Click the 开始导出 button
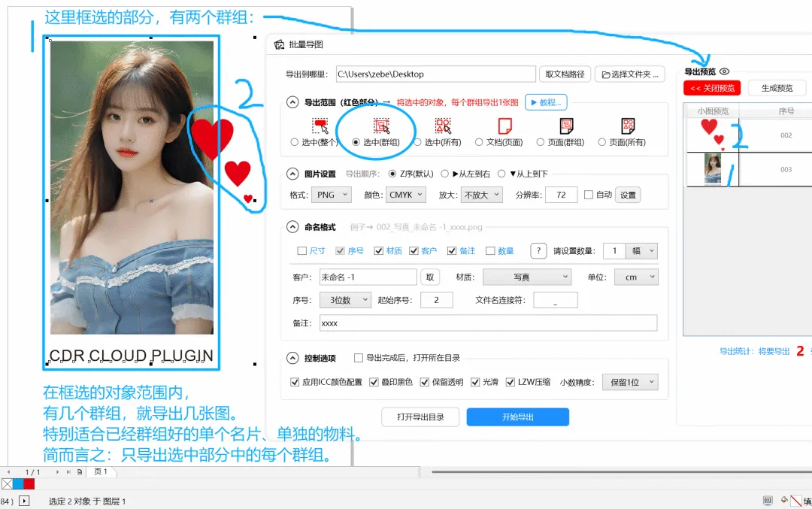This screenshot has height=509, width=812. [518, 417]
